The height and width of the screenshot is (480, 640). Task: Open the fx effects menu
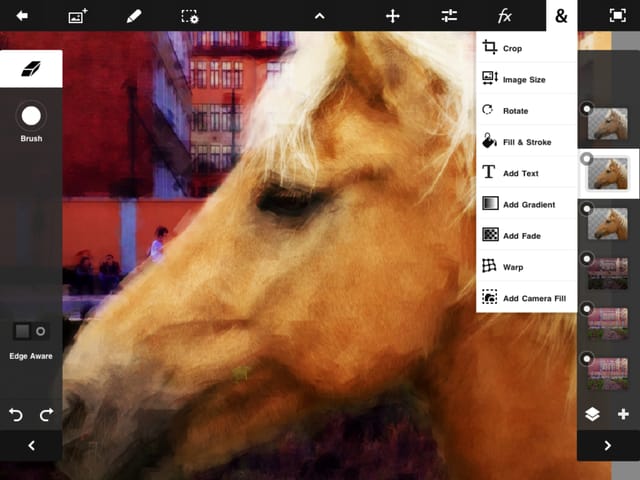coord(505,16)
